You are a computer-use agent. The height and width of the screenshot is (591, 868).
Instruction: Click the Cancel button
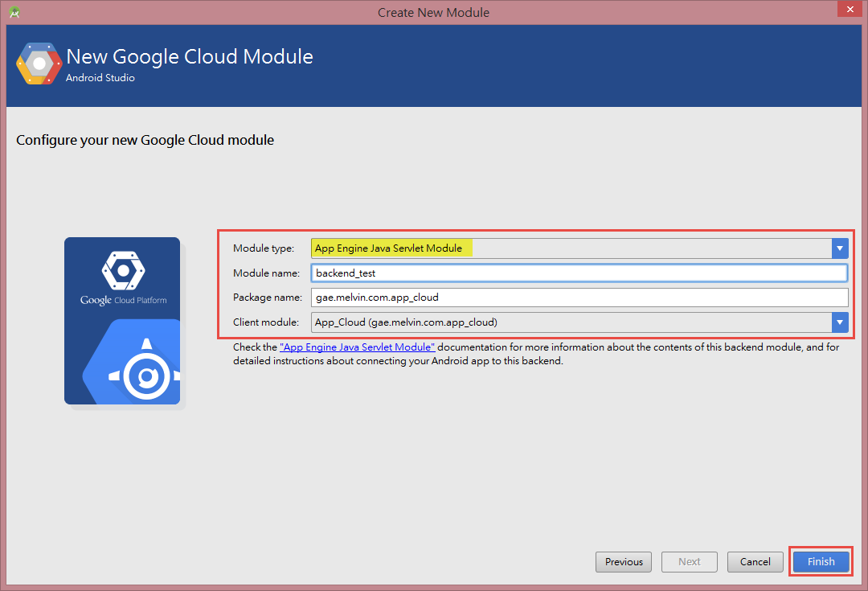755,561
